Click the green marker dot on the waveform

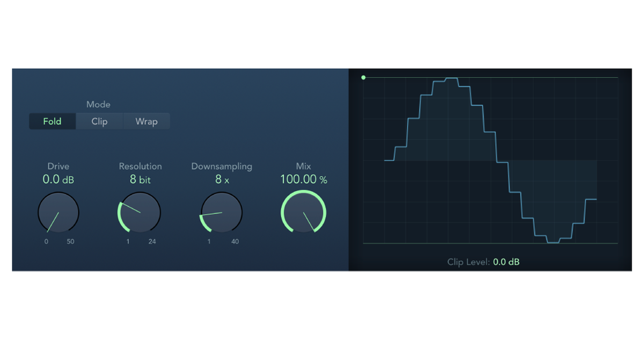click(x=363, y=78)
